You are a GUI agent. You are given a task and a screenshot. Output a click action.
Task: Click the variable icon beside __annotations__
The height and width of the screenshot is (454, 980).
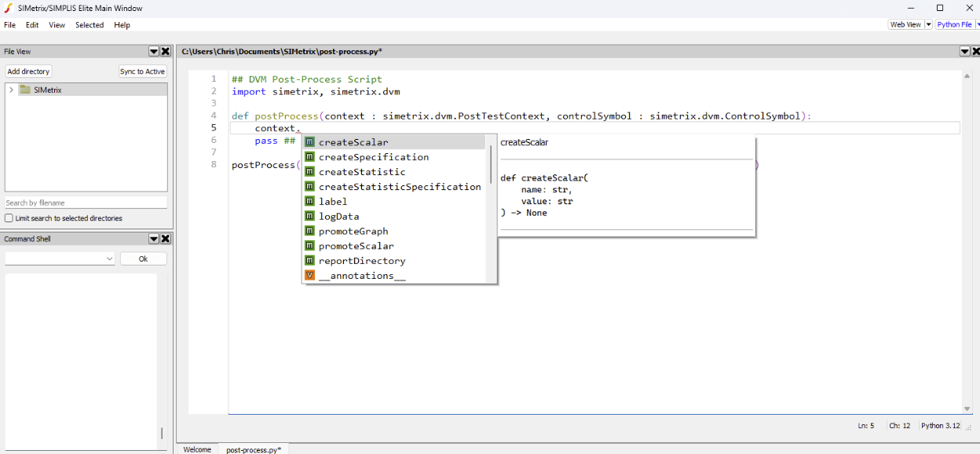(x=309, y=276)
